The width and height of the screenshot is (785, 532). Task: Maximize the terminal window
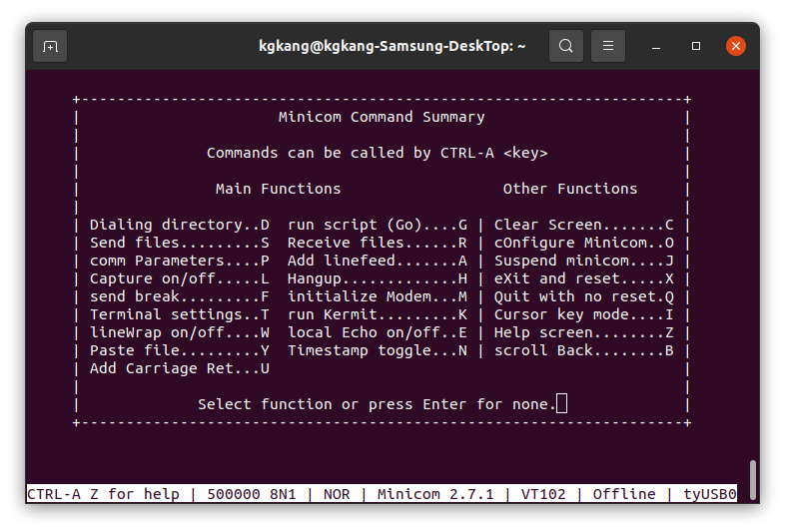pos(696,46)
